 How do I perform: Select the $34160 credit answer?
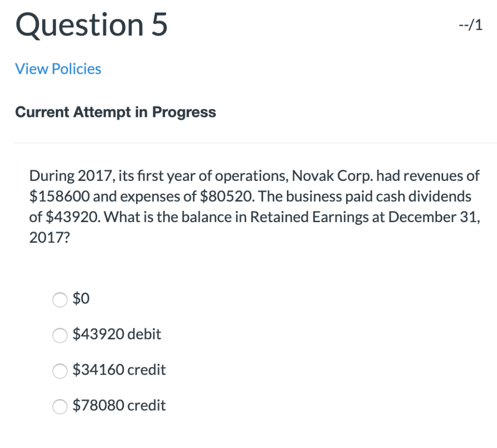(x=60, y=371)
